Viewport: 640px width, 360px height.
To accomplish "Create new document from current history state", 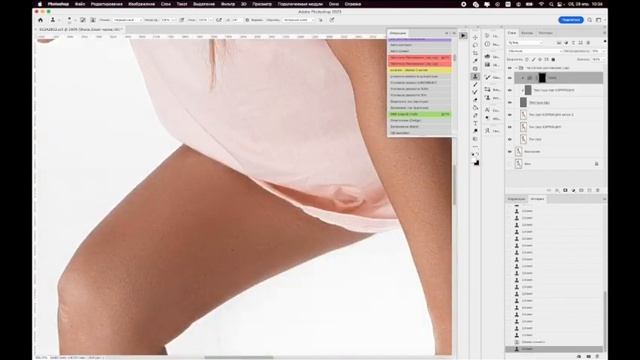I will (579, 356).
